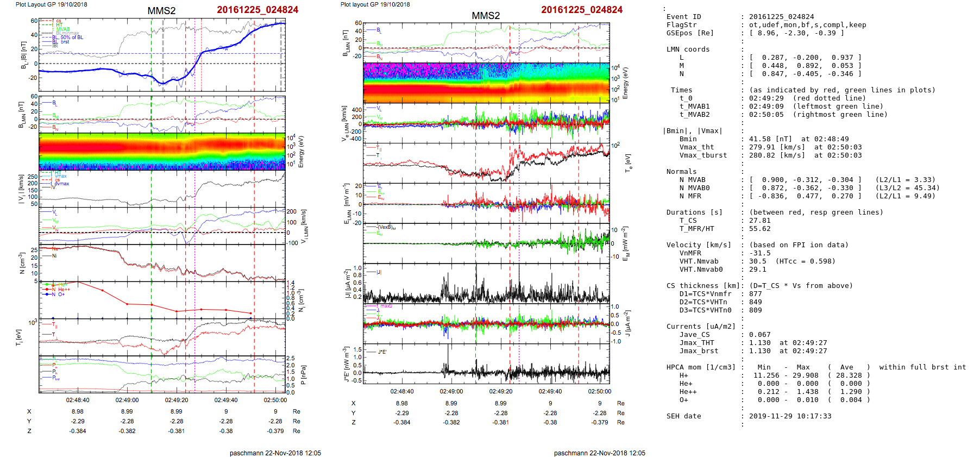The image size is (980, 457).
Task: Click the 02:50:00 time tick on the right plot axis
Action: 599,391
